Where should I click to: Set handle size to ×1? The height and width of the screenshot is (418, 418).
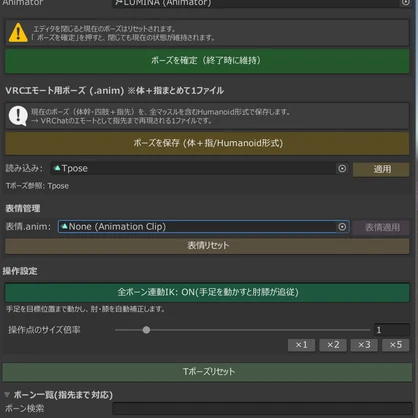click(301, 345)
